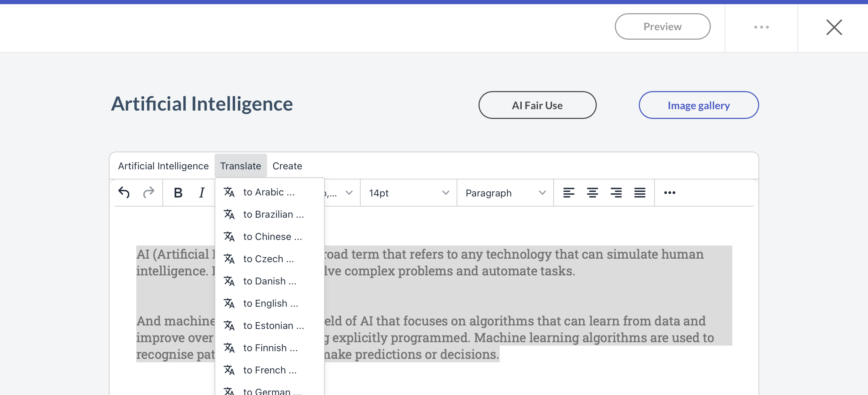The image size is (868, 395).
Task: Open header three-dots options menu
Action: point(761,27)
